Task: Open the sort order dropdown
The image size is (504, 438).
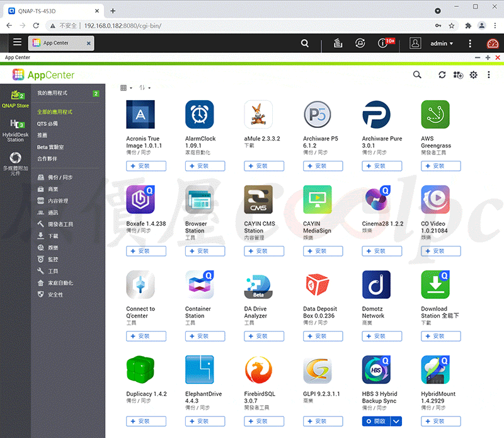Action: pyautogui.click(x=145, y=88)
